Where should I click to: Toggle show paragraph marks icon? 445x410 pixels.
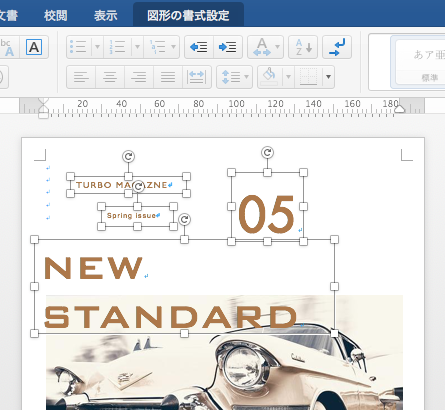[x=337, y=47]
